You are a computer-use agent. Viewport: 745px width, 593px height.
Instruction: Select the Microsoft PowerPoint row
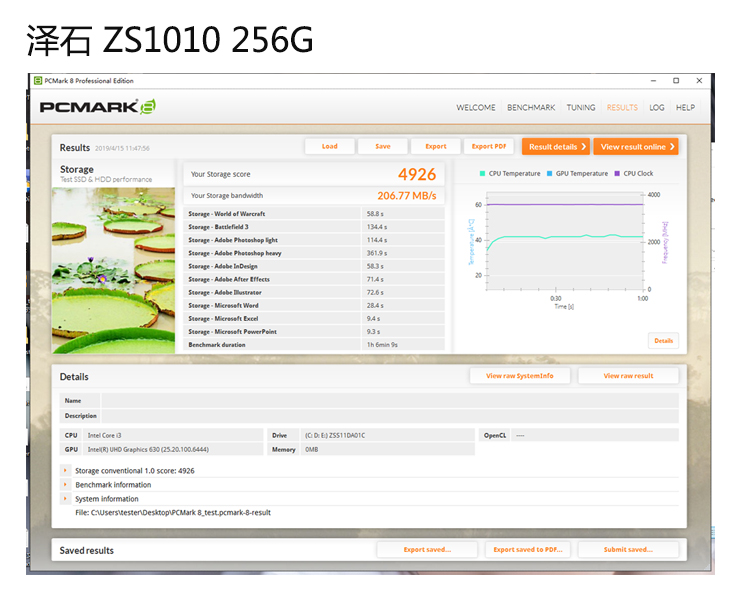pos(314,332)
